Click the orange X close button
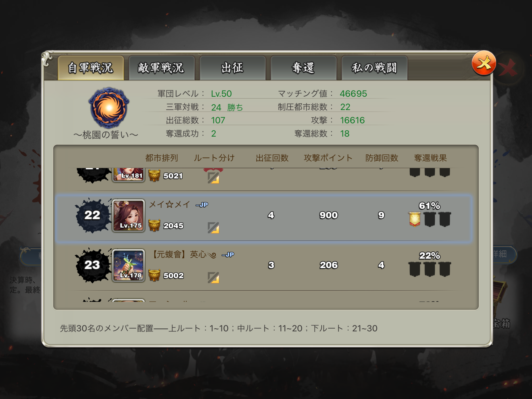The image size is (532, 399). click(484, 63)
